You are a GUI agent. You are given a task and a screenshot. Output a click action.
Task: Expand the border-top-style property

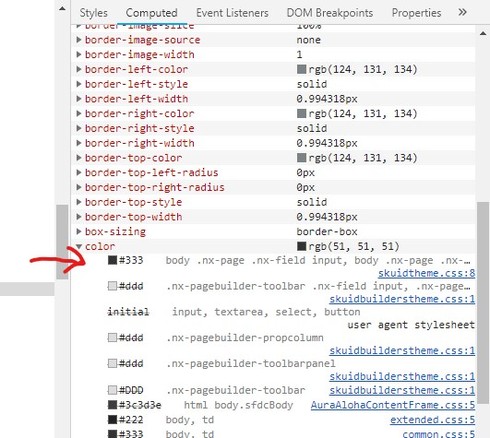tap(79, 202)
